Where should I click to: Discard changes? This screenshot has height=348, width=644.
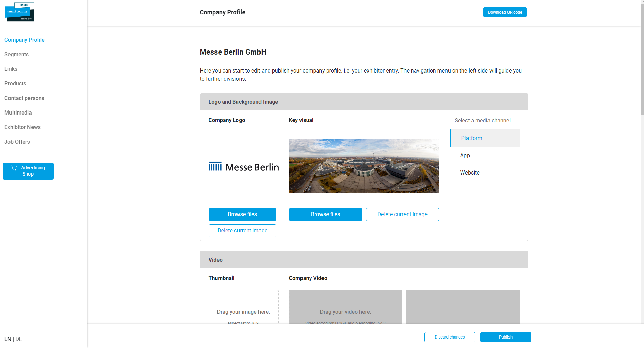(x=450, y=337)
